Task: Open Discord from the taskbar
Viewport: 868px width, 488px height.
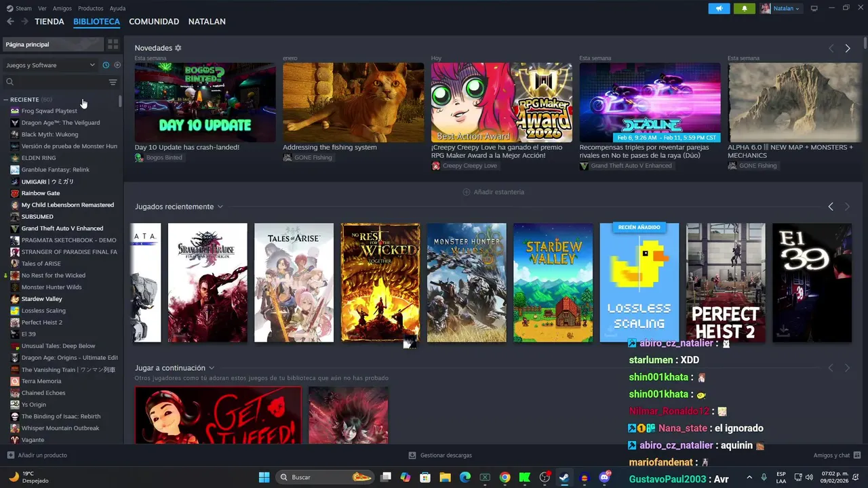Action: pyautogui.click(x=604, y=477)
